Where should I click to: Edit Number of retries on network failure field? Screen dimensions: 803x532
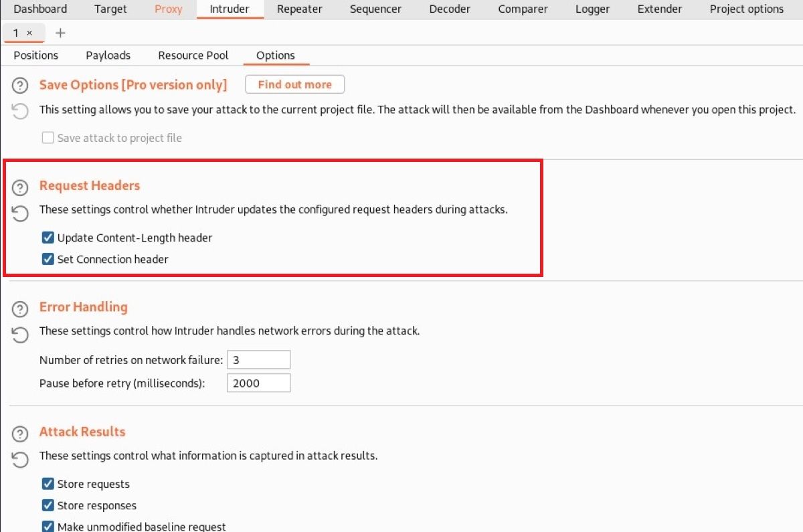point(259,360)
